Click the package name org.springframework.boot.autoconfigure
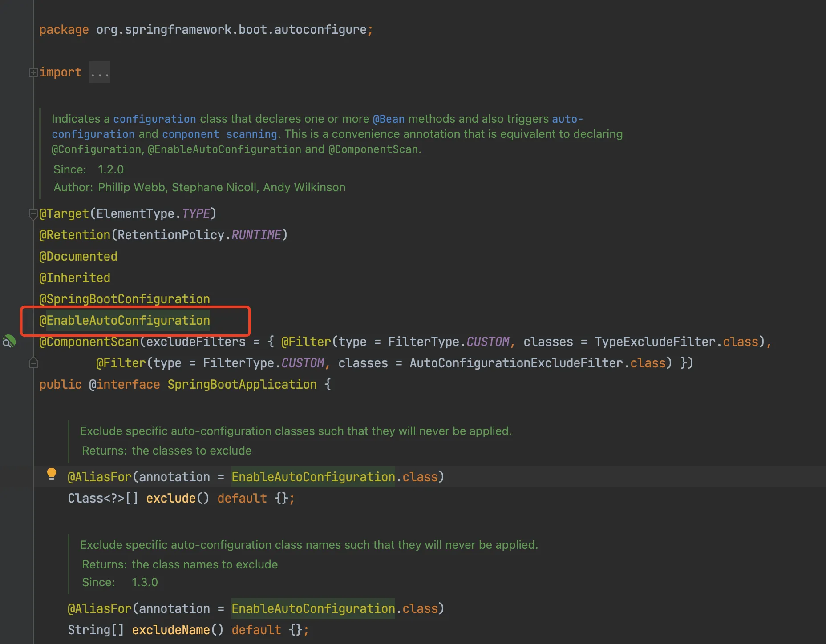This screenshot has width=826, height=644. (x=231, y=30)
